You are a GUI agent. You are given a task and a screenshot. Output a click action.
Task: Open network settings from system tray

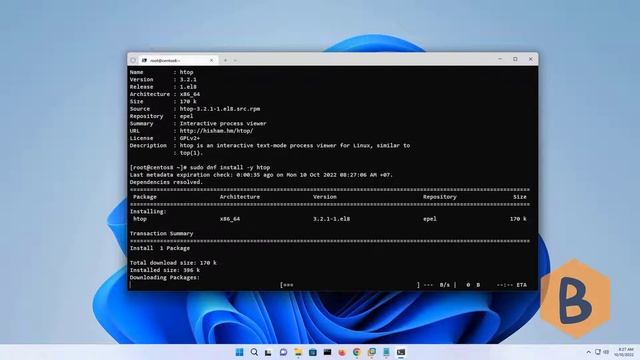(x=598, y=352)
